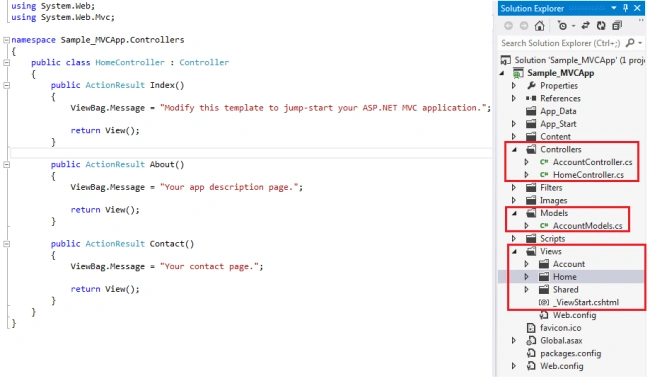This screenshot has width=650, height=381.
Task: Click the Home icon in Solution Explorer toolbar
Action: (x=539, y=26)
